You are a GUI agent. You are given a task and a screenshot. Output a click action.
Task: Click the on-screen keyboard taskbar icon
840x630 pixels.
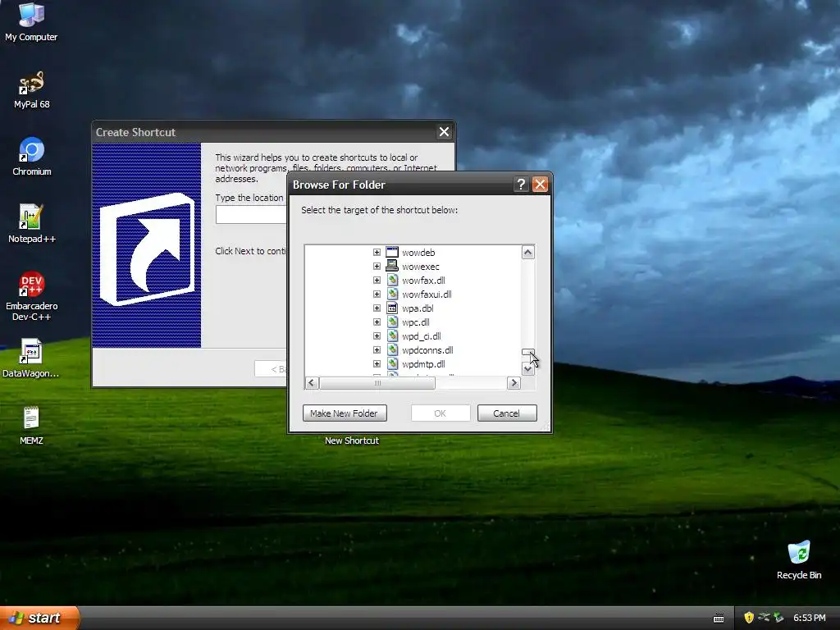[x=719, y=619]
